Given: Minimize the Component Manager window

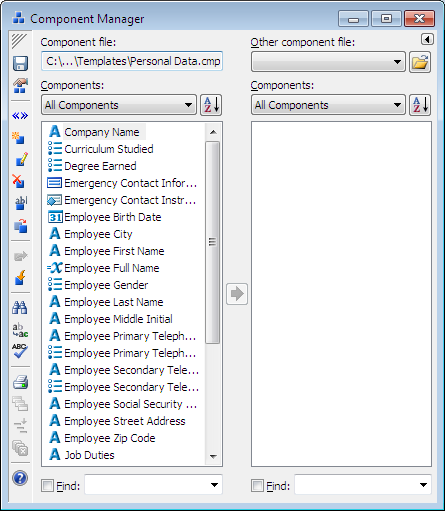Looking at the screenshot, I should click(x=353, y=18).
